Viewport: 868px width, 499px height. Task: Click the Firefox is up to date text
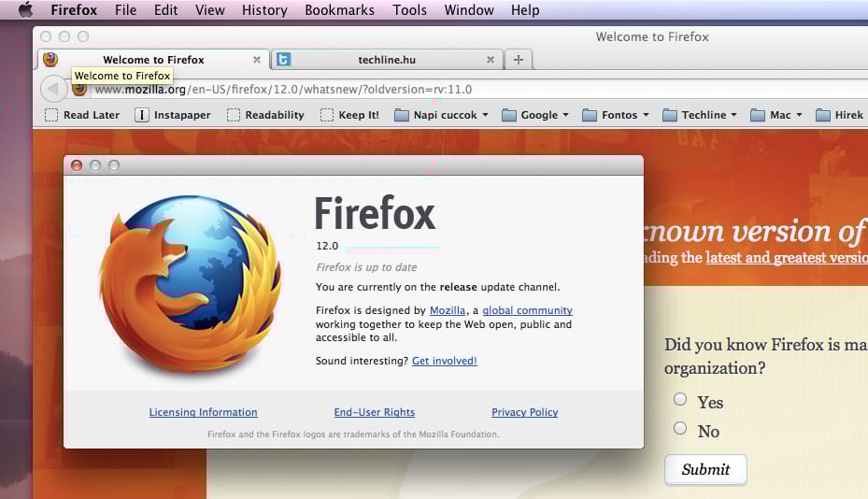point(366,267)
